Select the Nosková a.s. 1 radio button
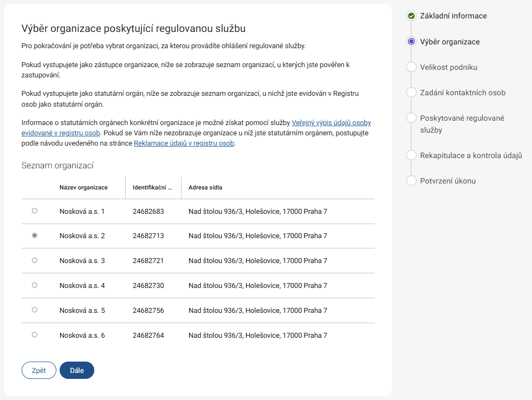This screenshot has height=400, width=532. [x=35, y=211]
